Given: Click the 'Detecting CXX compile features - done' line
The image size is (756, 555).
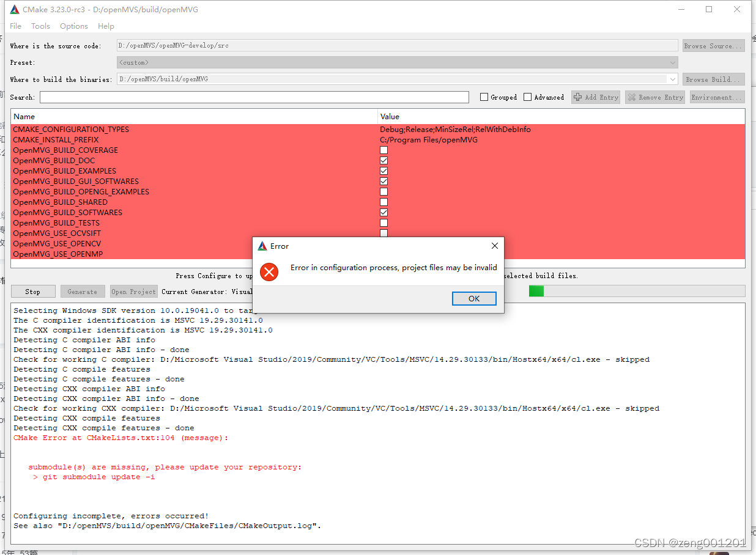Looking at the screenshot, I should point(104,428).
